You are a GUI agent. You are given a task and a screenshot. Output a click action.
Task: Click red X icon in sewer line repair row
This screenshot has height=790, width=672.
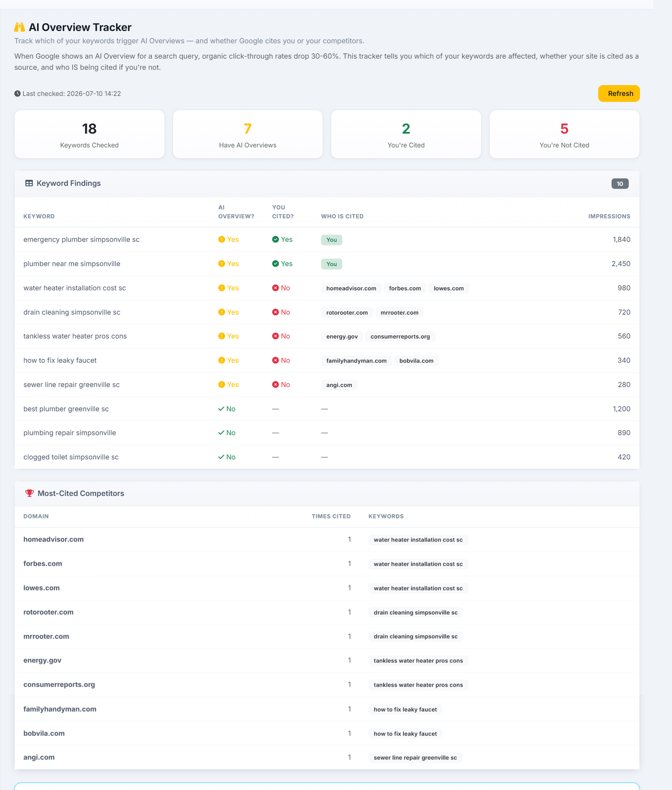[x=275, y=384]
